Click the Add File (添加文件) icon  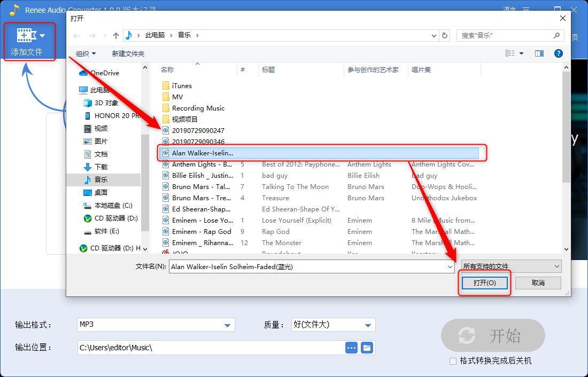tap(26, 35)
